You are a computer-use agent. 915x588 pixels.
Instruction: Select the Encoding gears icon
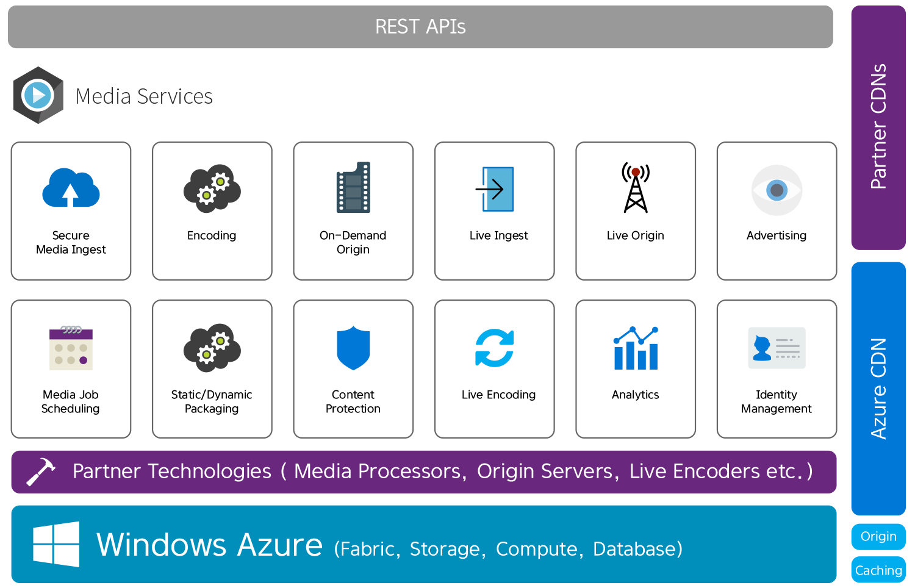(212, 188)
